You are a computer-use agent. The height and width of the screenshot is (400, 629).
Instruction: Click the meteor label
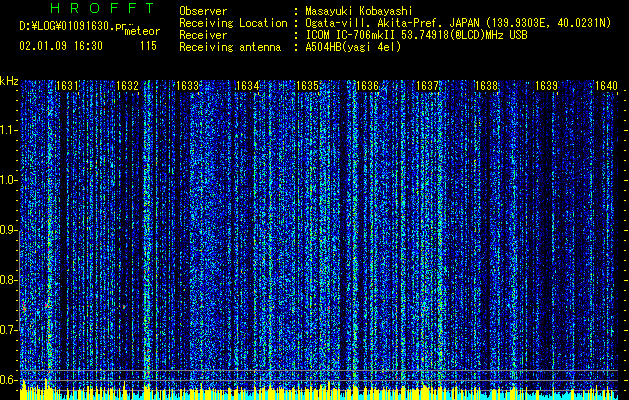(x=142, y=31)
